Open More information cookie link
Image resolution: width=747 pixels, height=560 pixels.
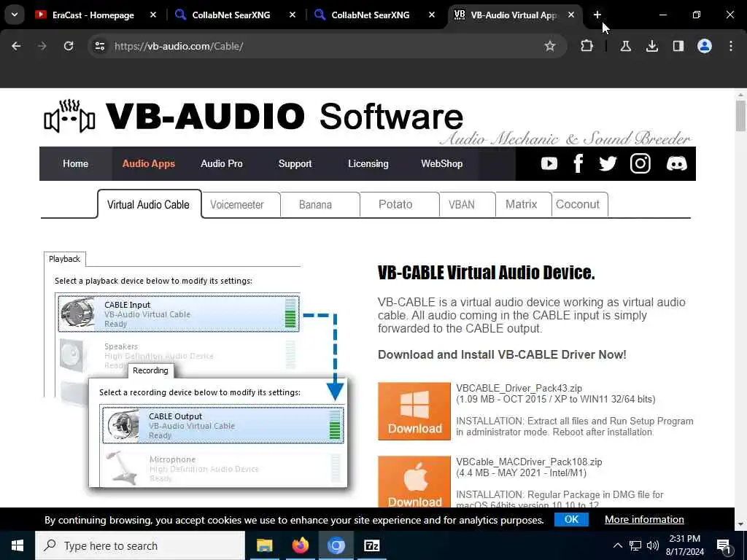pyautogui.click(x=644, y=519)
